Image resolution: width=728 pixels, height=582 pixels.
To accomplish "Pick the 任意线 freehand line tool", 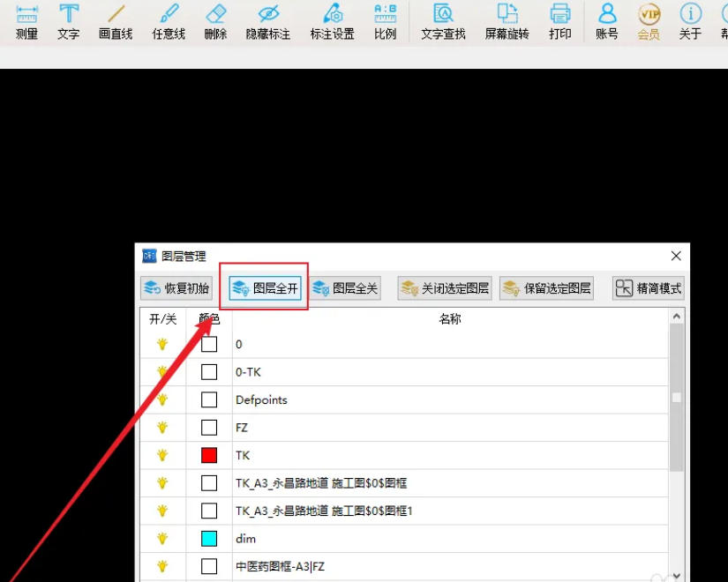I will click(167, 22).
